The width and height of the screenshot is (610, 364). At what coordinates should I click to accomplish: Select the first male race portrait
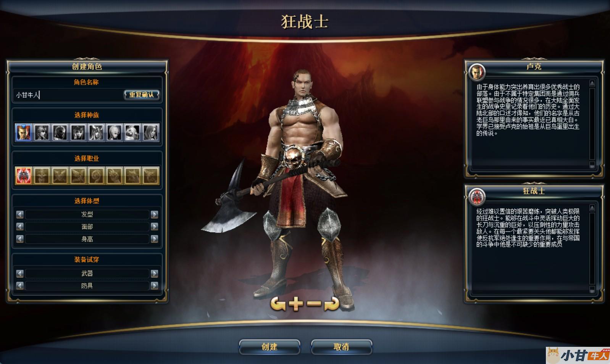click(24, 132)
